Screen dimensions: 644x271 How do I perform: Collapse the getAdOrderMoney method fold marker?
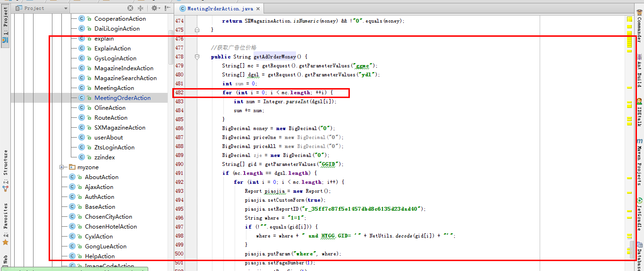pos(197,57)
